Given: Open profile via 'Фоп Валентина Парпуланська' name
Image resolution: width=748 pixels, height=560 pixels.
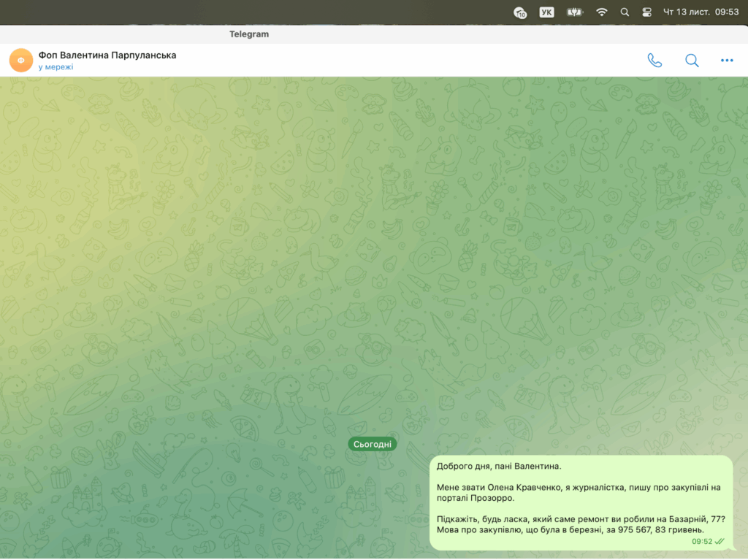Looking at the screenshot, I should pos(107,55).
